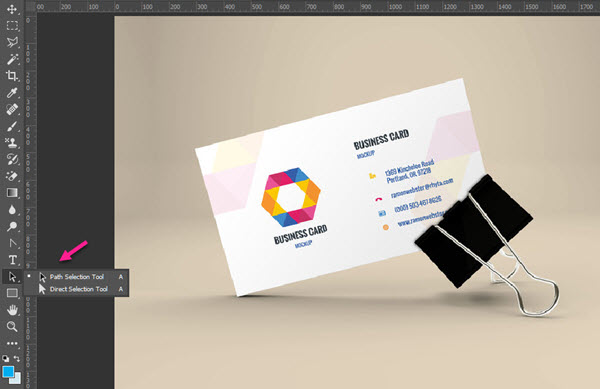
Task: Activate the Magic Wand tool
Action: (12, 59)
